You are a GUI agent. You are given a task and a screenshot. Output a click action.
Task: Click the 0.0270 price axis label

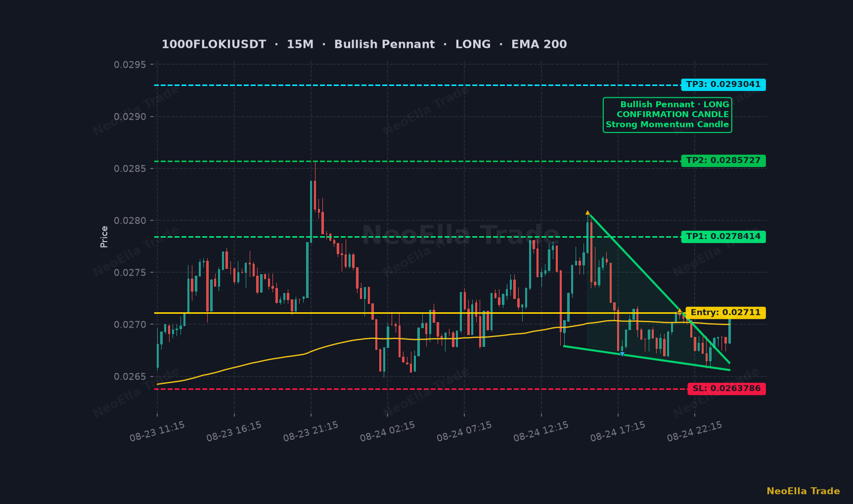[130, 324]
